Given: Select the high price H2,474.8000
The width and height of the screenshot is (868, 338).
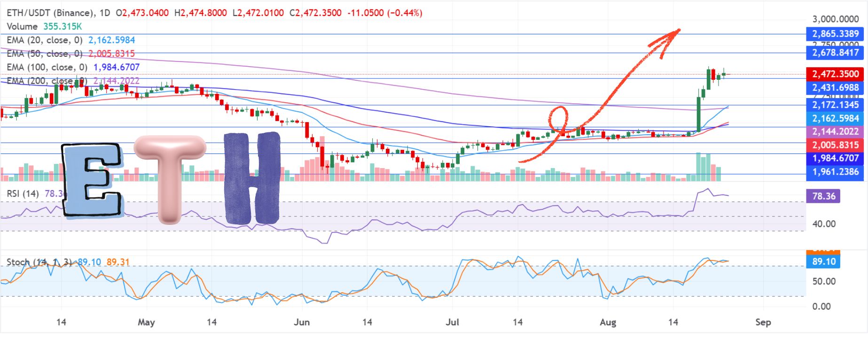Looking at the screenshot, I should tap(200, 13).
